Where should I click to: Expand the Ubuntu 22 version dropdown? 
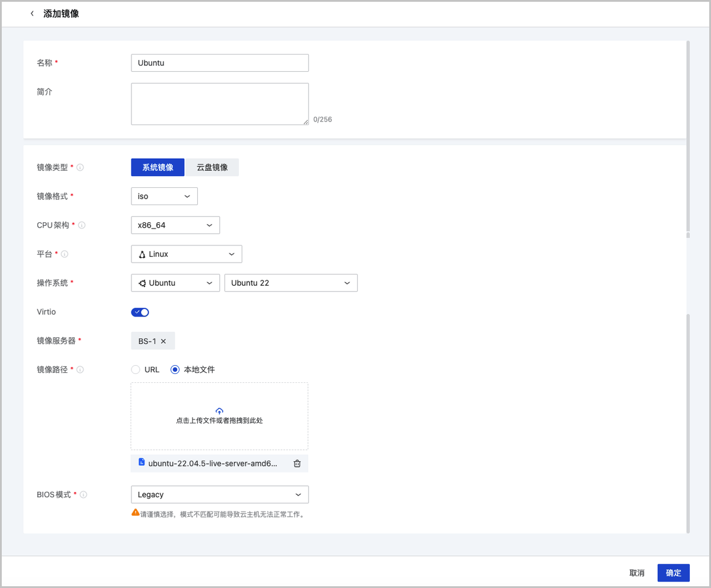click(290, 283)
